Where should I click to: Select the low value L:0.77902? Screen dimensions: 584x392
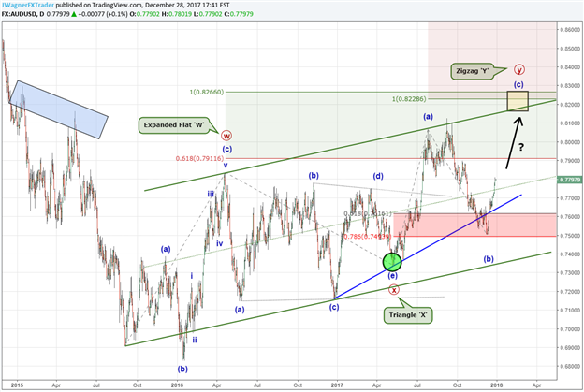[207, 14]
